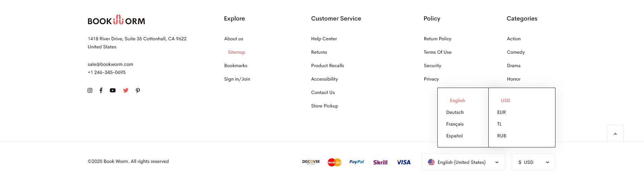The image size is (644, 181).
Task: Go to the Help Center page
Action: [x=324, y=39]
